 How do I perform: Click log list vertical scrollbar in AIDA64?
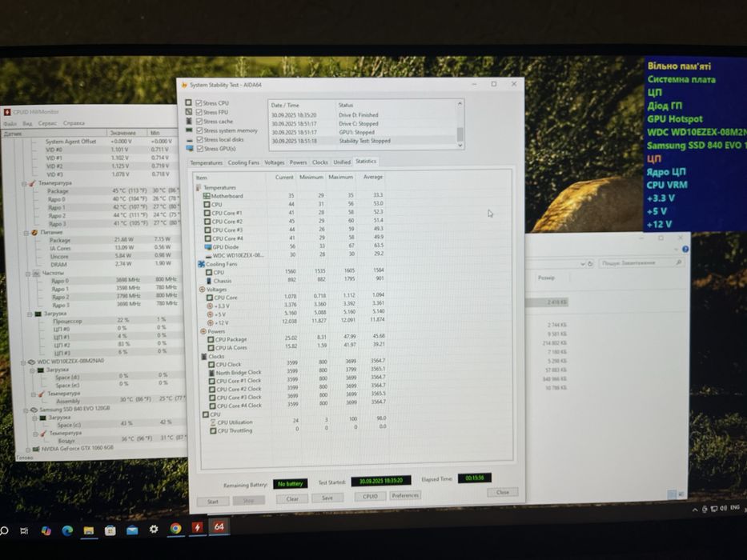(x=460, y=124)
